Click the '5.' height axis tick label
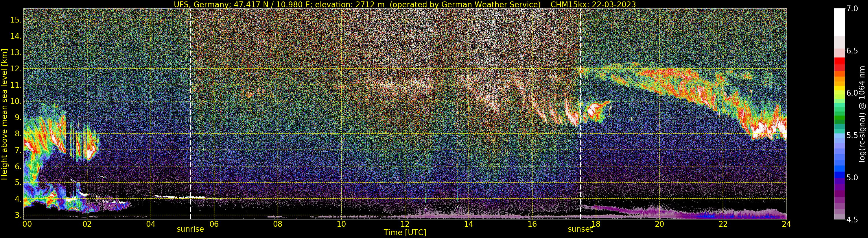This screenshot has width=868, height=238. [x=18, y=183]
